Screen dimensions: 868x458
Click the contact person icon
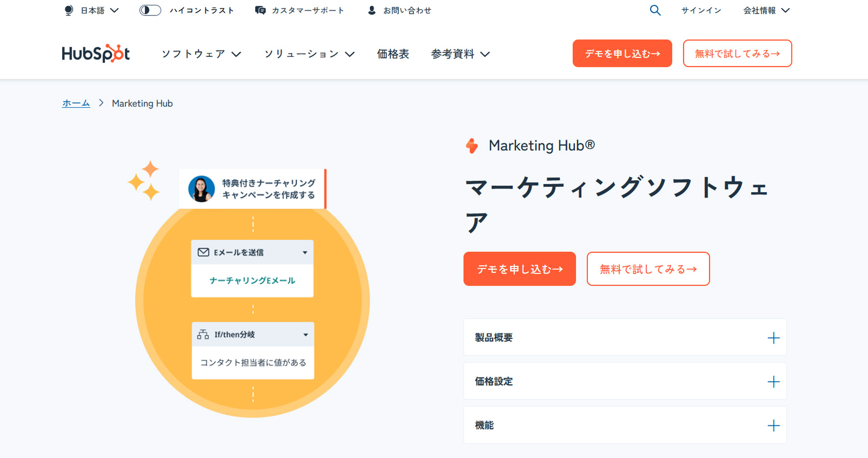click(x=372, y=10)
